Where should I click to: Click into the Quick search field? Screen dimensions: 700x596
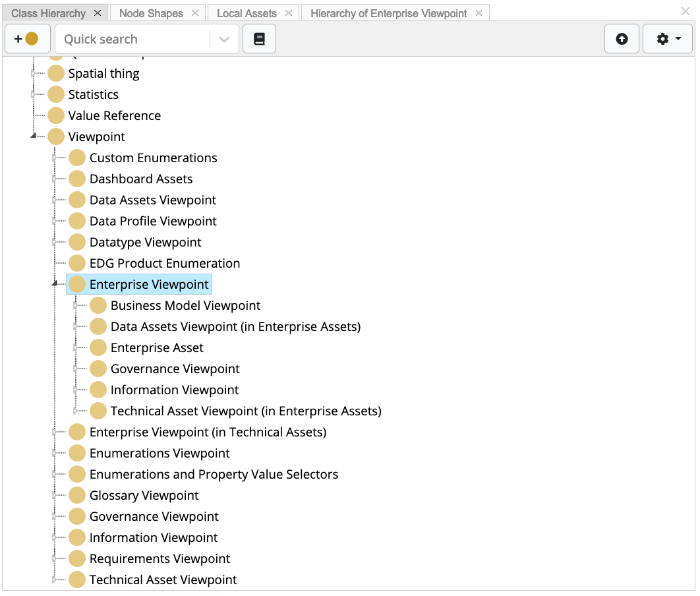(x=132, y=39)
